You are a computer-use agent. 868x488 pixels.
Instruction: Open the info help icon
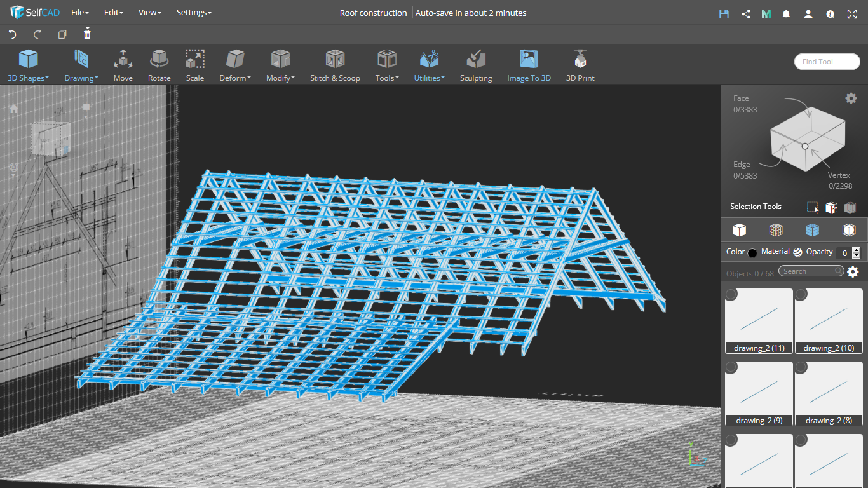click(x=830, y=13)
